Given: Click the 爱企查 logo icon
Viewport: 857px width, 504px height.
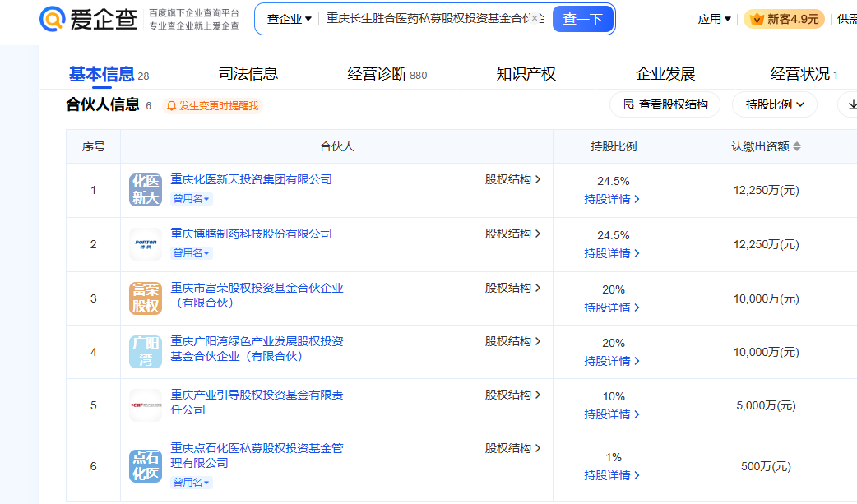Looking at the screenshot, I should (53, 19).
